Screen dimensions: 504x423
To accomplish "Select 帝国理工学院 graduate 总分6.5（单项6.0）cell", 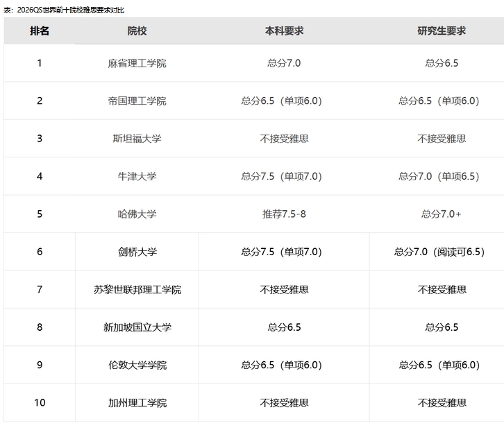I will (x=439, y=101).
